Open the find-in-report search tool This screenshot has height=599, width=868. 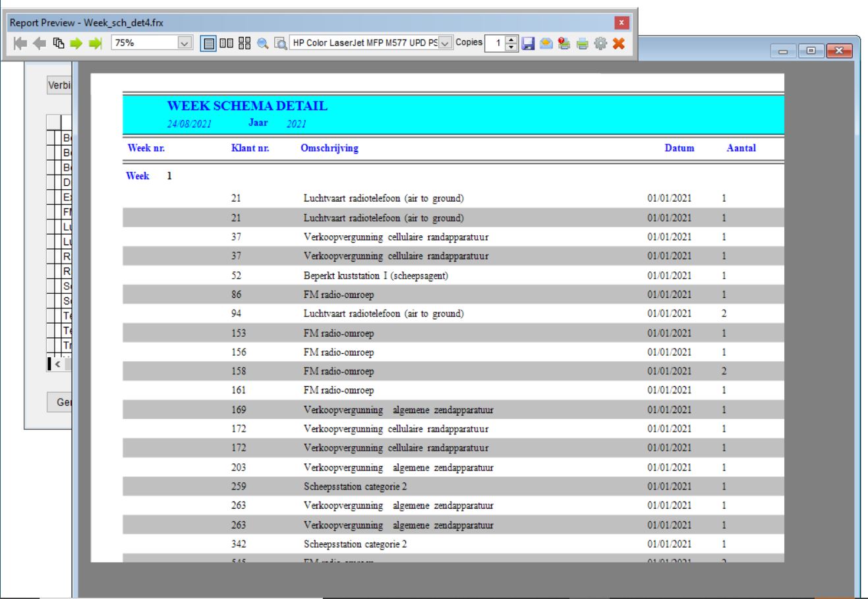[x=279, y=43]
